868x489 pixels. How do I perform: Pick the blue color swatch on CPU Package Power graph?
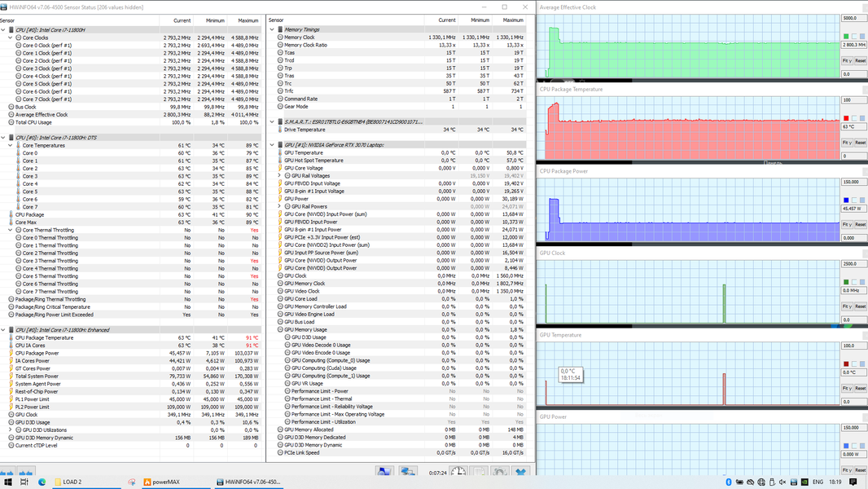pyautogui.click(x=846, y=200)
